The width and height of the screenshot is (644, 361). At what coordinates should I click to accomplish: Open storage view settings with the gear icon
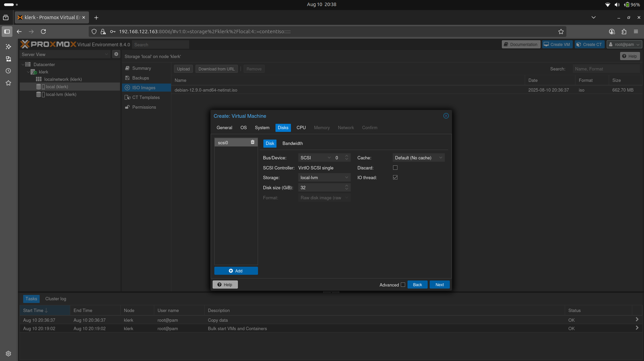pos(116,54)
